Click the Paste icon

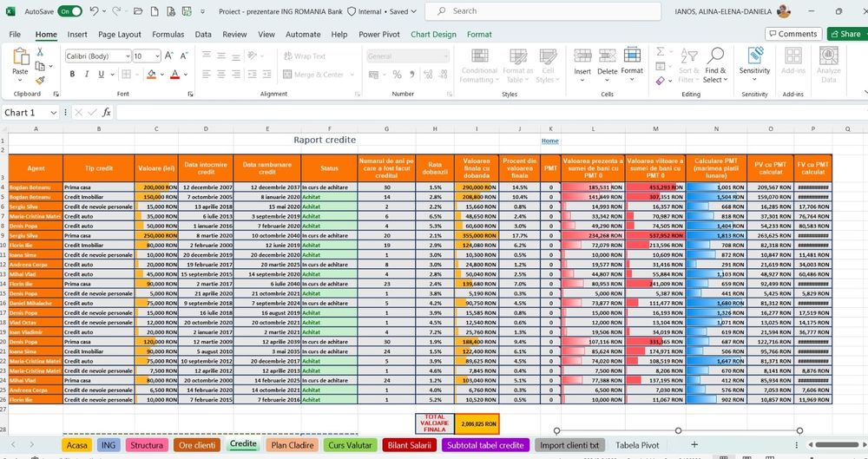click(x=21, y=56)
